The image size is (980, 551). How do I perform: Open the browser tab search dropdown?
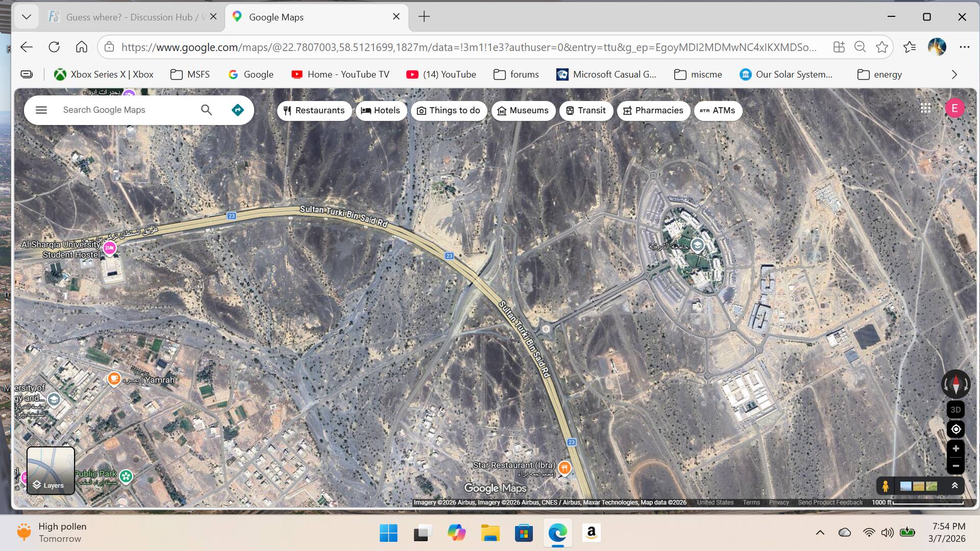[27, 17]
